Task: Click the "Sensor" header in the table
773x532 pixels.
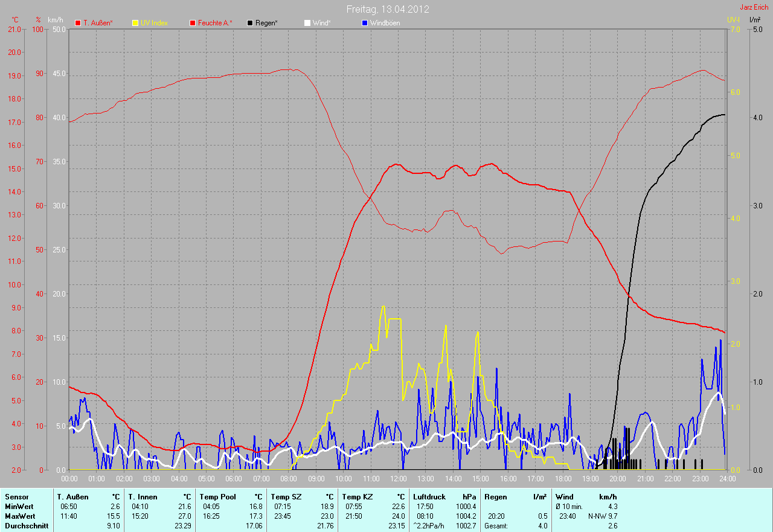Action: 16,497
